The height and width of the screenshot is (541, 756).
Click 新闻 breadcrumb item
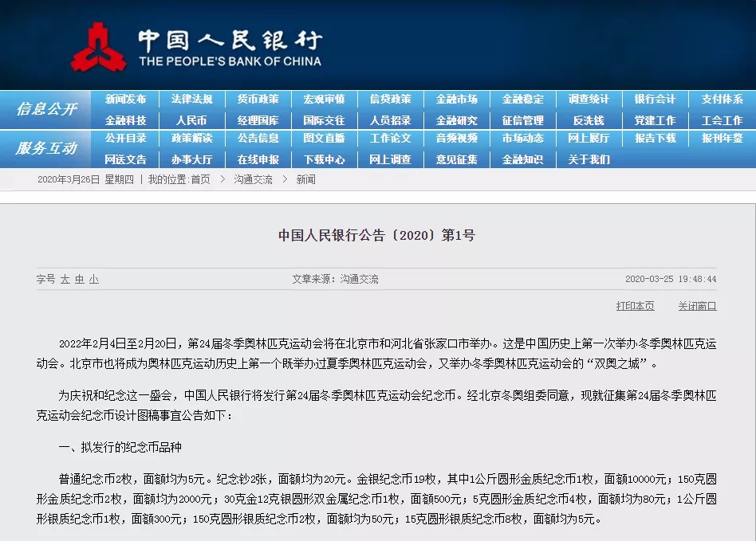305,180
